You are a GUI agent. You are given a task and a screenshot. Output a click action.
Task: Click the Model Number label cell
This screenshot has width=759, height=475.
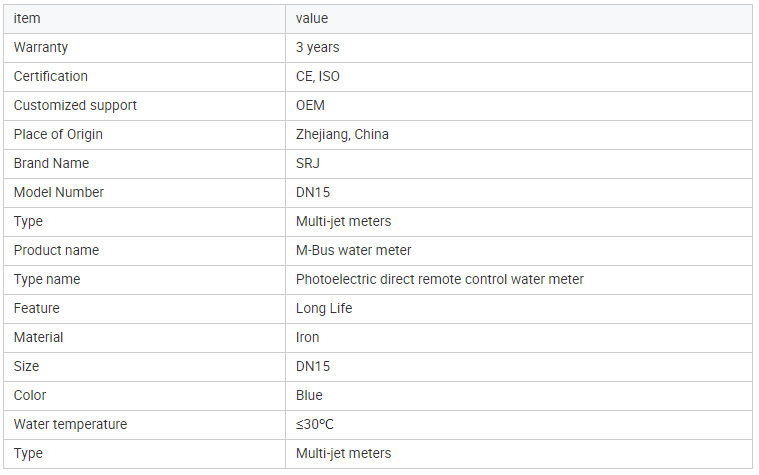click(x=58, y=192)
